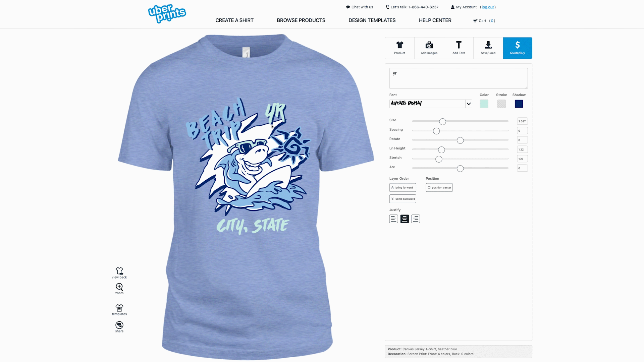644x362 pixels.
Task: Select left justify alignment
Action: [394, 219]
